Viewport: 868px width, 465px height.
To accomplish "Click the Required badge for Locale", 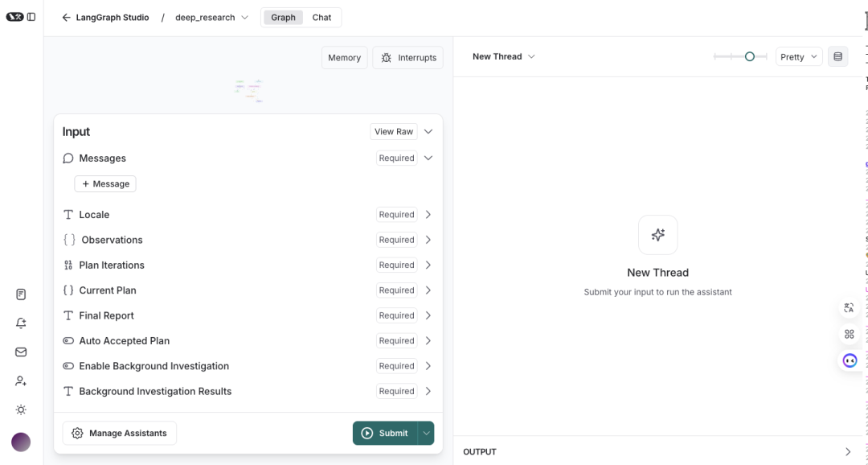I will (396, 215).
